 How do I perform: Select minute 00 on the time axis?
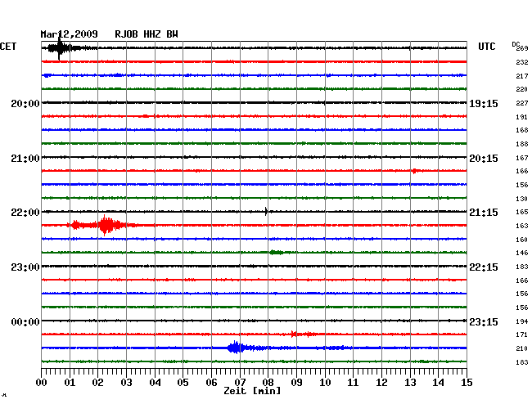coord(42,383)
